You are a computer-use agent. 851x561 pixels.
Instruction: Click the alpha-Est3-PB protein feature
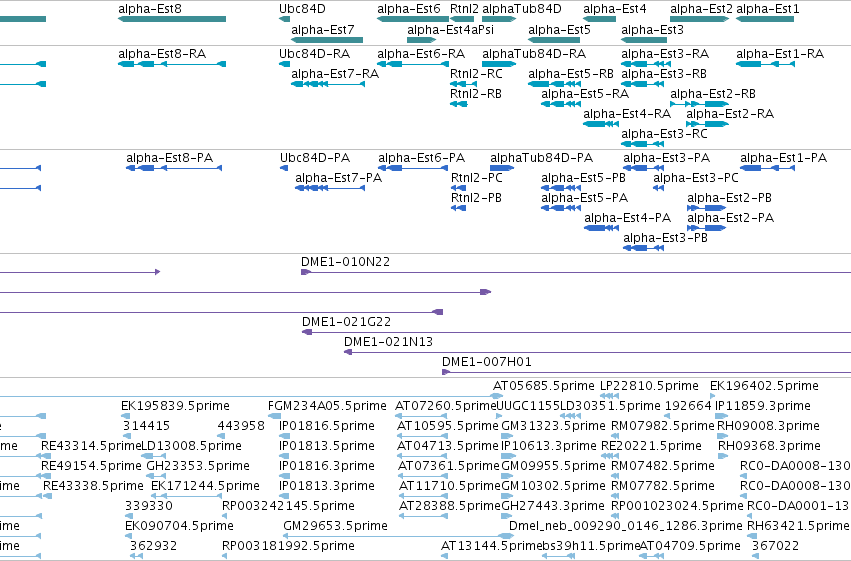(644, 248)
